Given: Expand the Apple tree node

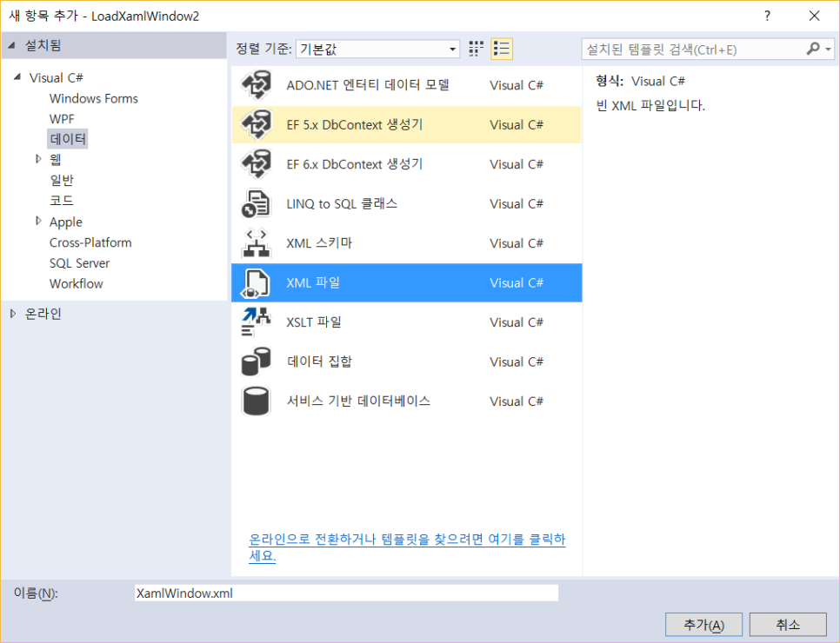Looking at the screenshot, I should pos(38,222).
